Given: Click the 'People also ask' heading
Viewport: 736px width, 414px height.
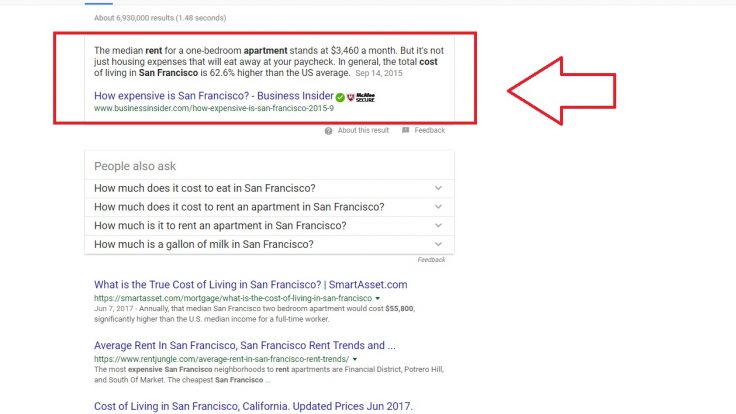Looking at the screenshot, I should [x=135, y=166].
